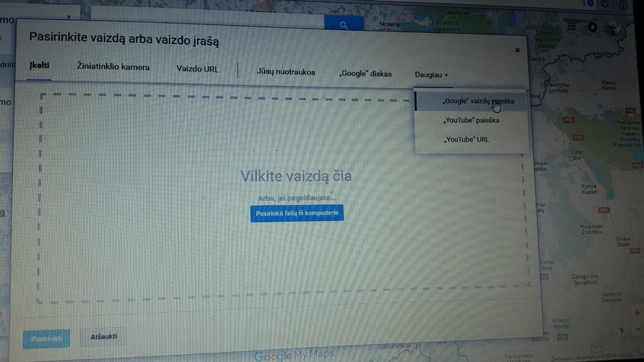Select „YouTube“ paieška from menu

click(471, 120)
